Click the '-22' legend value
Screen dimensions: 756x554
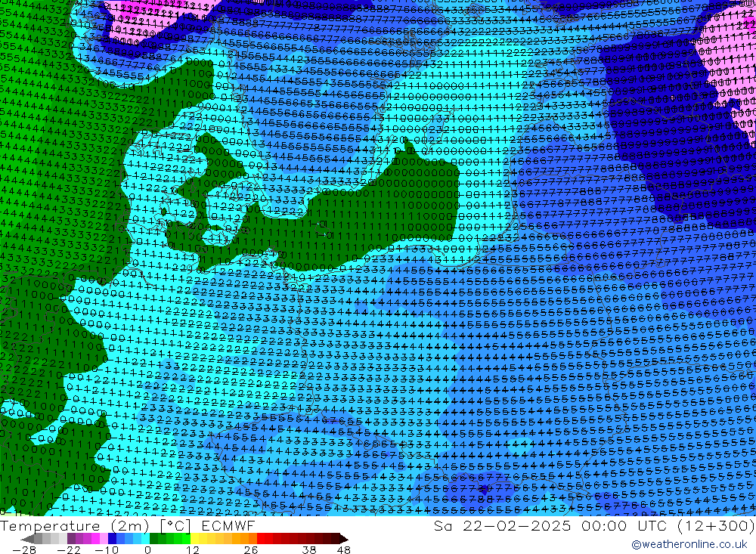(69, 549)
